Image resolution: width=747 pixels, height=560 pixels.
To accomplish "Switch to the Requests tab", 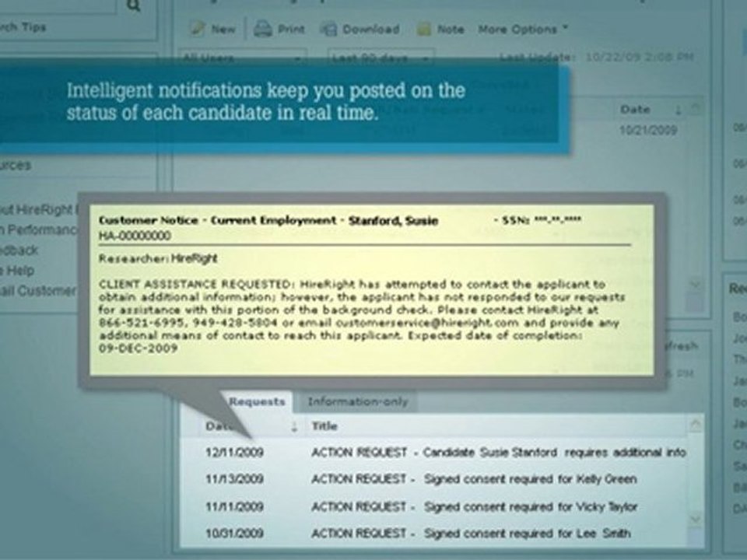I will (x=256, y=401).
